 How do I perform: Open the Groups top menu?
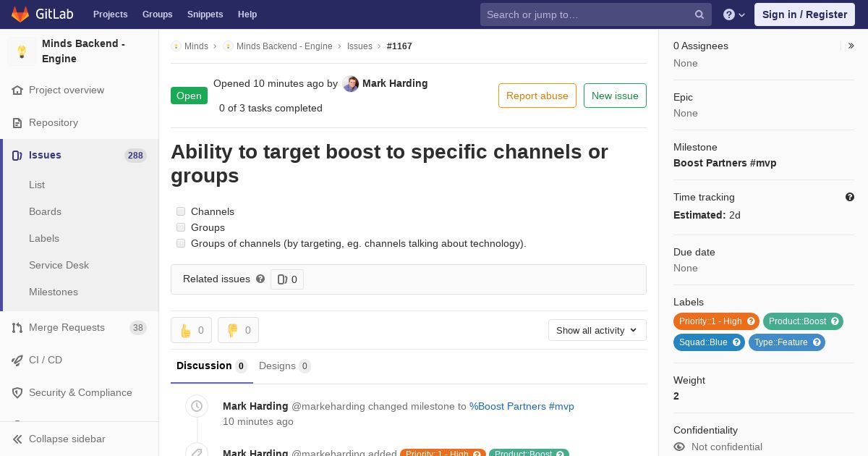pyautogui.click(x=158, y=14)
